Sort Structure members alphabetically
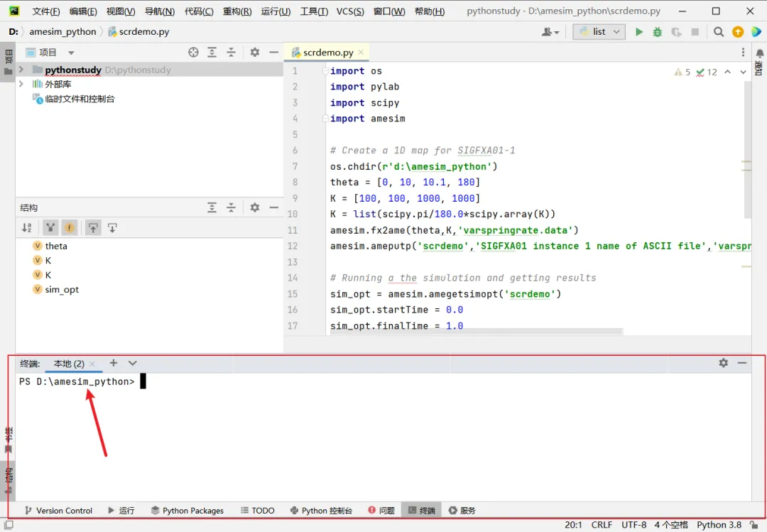The height and width of the screenshot is (532, 767). (x=27, y=228)
